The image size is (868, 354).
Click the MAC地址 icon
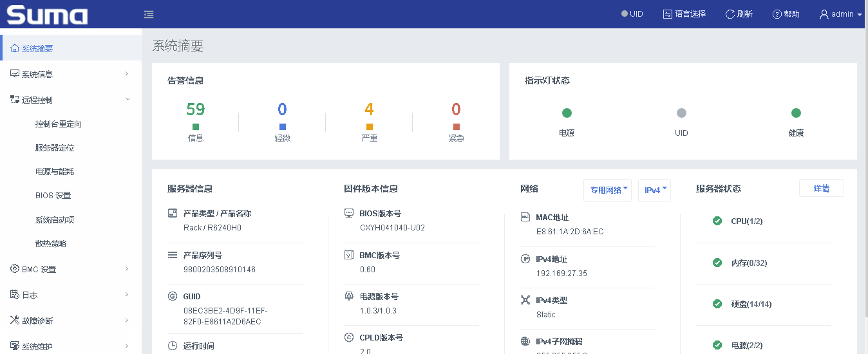pyautogui.click(x=525, y=217)
